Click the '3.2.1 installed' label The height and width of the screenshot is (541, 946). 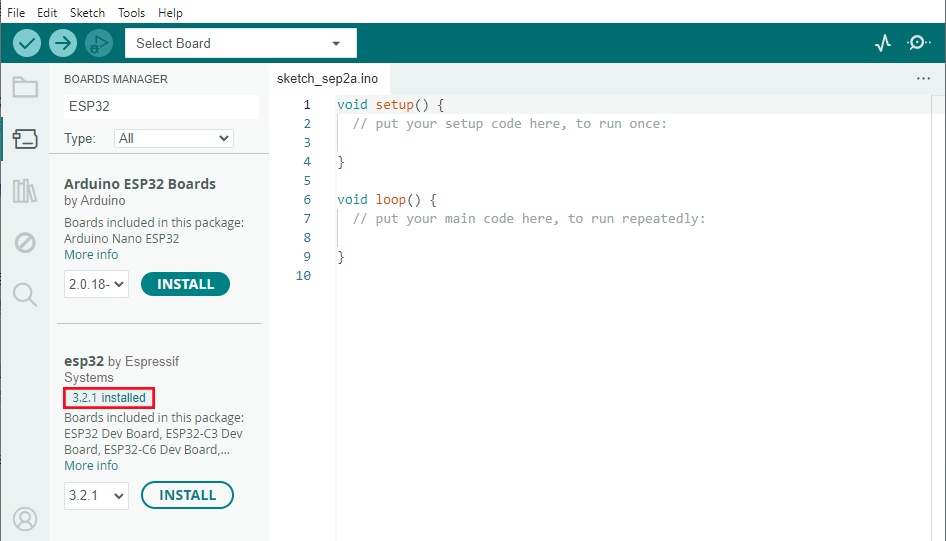coord(109,398)
